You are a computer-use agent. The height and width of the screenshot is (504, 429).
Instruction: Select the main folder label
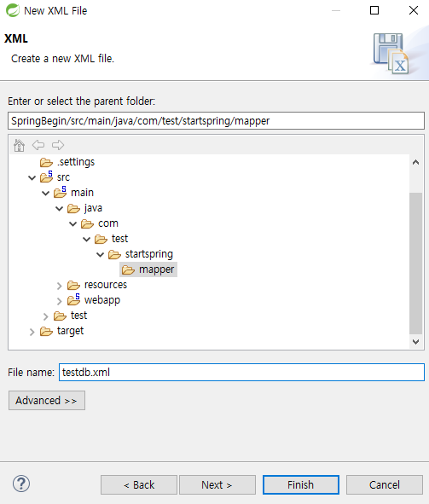click(82, 193)
